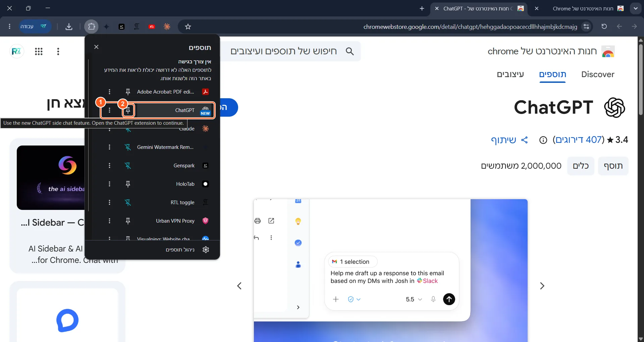Open Genspark extension from the list
Screen dimensions: 644x342
coord(173,166)
